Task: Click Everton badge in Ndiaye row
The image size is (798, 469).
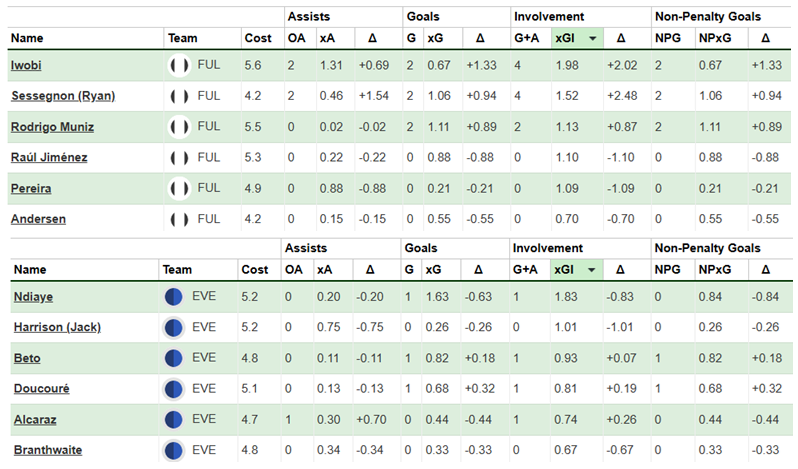Action: (174, 297)
